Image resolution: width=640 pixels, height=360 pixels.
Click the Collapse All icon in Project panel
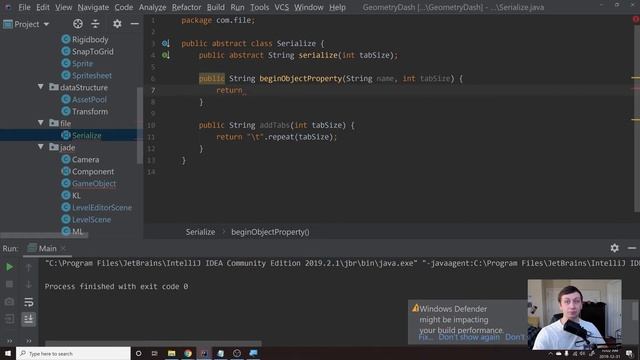(95, 24)
